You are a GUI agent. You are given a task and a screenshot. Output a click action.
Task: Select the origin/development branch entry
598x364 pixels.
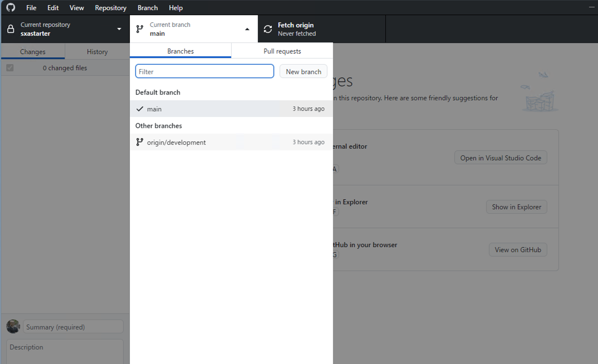231,142
